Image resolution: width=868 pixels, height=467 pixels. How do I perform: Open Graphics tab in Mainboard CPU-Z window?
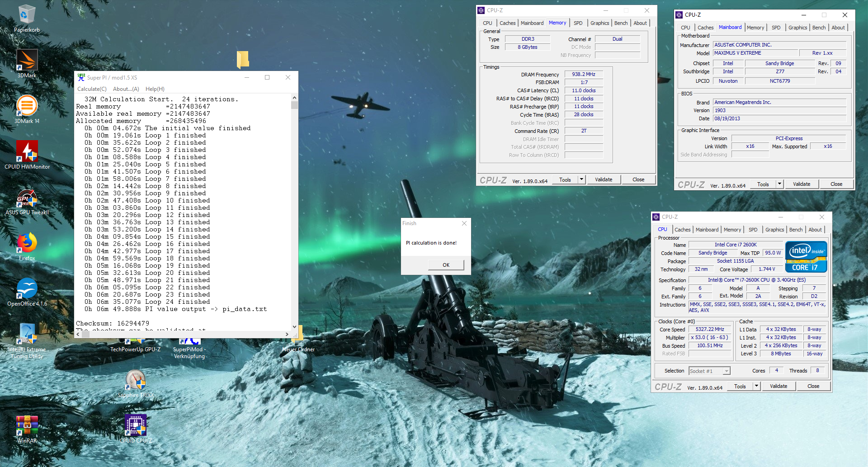click(x=797, y=28)
